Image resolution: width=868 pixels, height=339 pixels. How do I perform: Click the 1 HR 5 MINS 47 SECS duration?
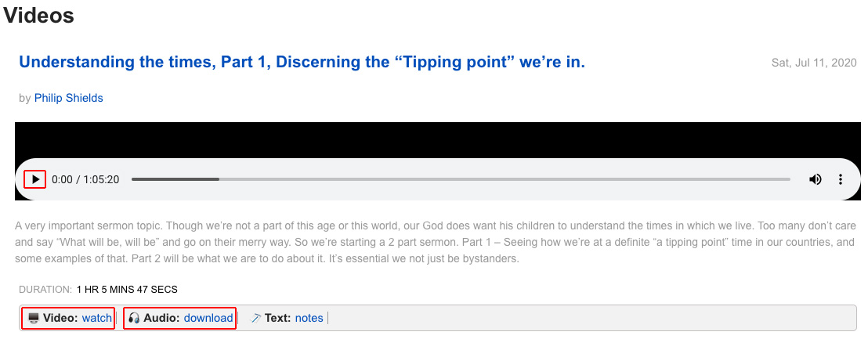128,289
